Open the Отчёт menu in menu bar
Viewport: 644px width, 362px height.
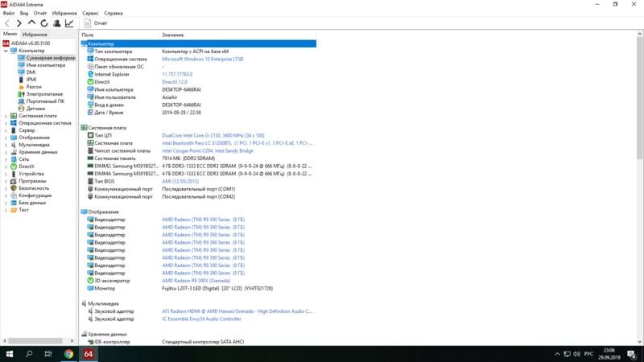[40, 13]
